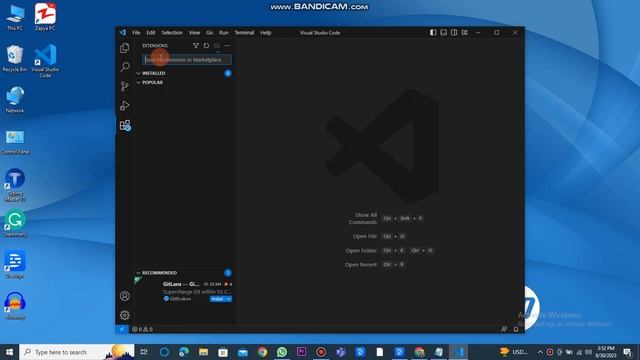Open Visual Studio Code desktop shortcut
Viewport: 640px width, 360px height.
tap(45, 60)
